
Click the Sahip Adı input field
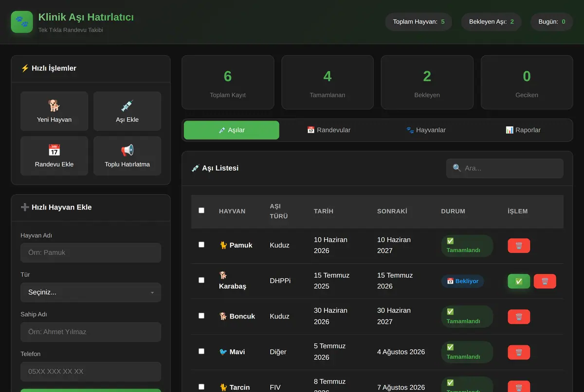tap(91, 332)
